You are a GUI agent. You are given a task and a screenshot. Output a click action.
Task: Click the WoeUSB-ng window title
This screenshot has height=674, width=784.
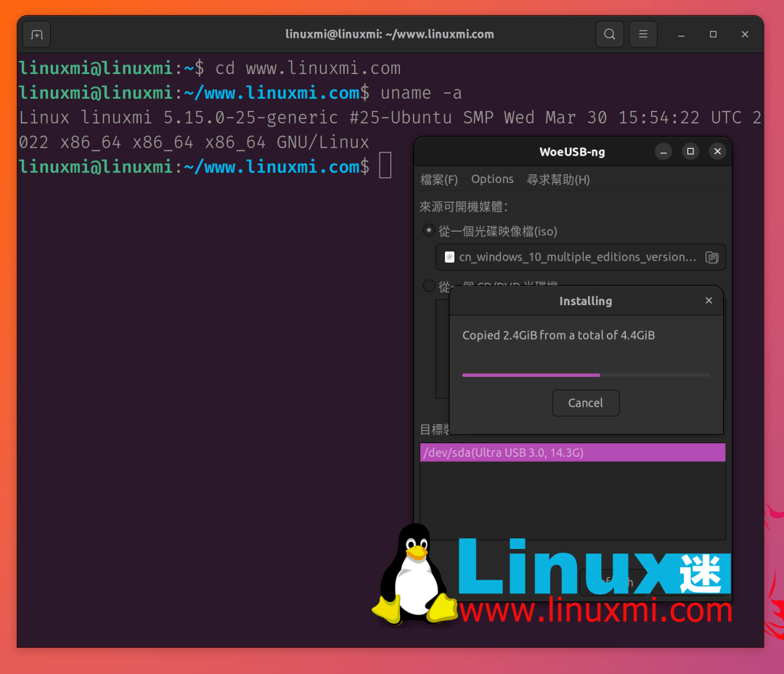click(572, 152)
